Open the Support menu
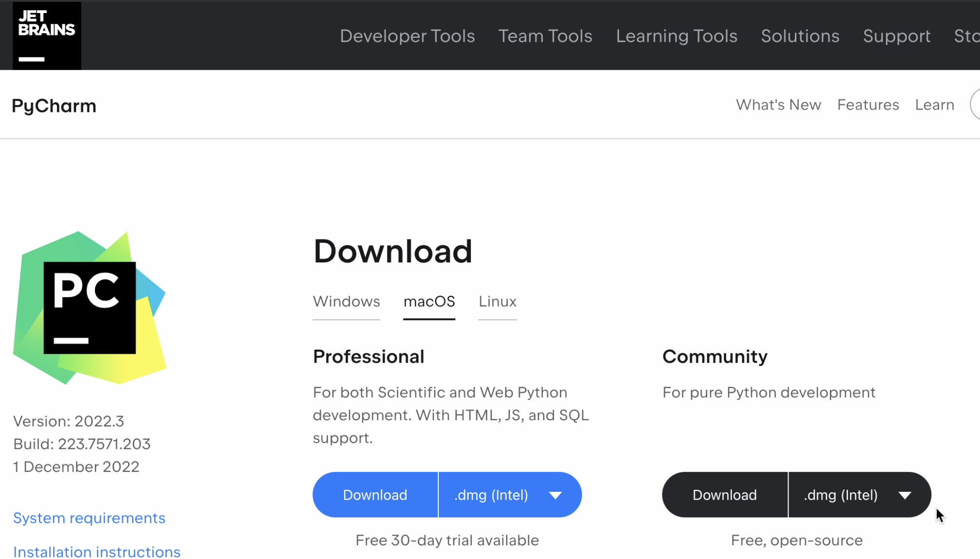 tap(896, 36)
